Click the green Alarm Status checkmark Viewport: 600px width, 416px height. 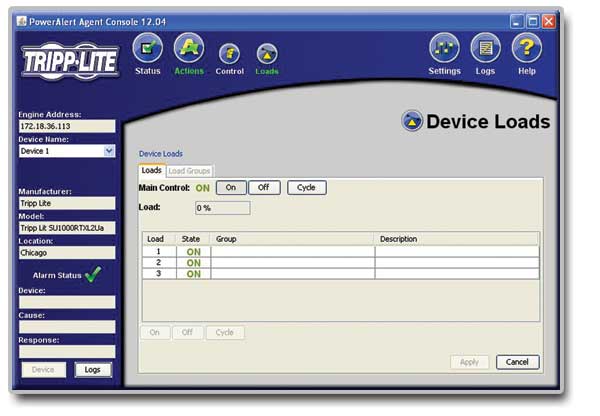point(95,274)
